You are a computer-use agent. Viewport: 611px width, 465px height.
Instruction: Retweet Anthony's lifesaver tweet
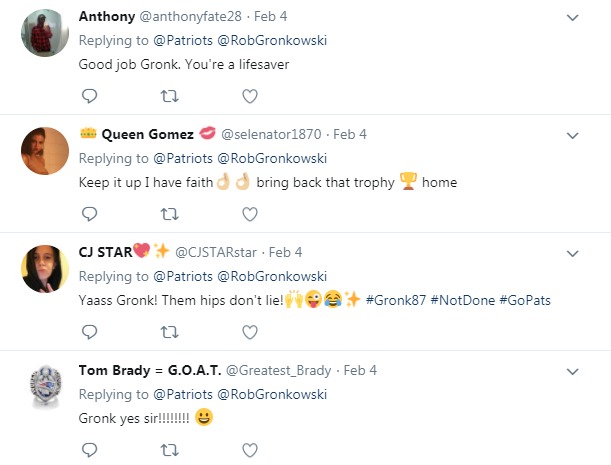pyautogui.click(x=169, y=96)
